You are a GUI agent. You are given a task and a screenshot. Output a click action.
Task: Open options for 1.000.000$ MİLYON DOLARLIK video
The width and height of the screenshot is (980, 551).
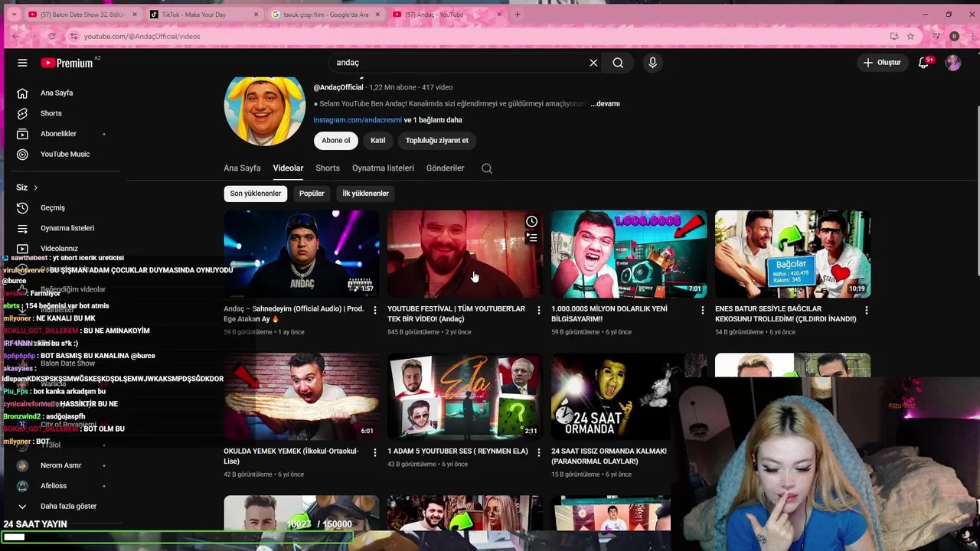(x=702, y=310)
